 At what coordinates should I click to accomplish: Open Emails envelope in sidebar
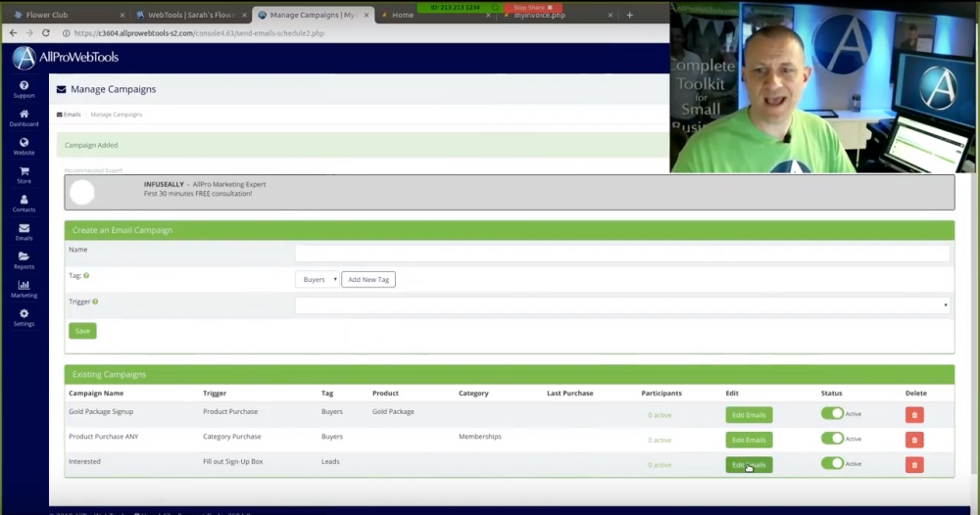(x=24, y=232)
